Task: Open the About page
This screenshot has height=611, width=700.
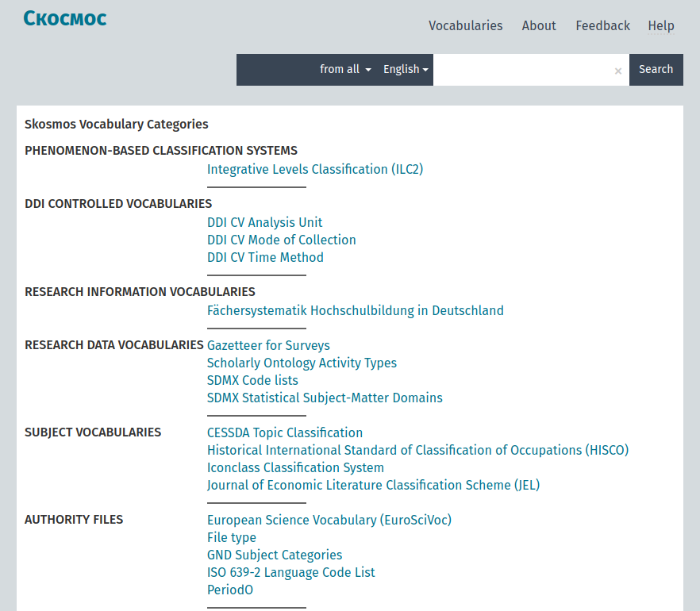Action: tap(539, 26)
